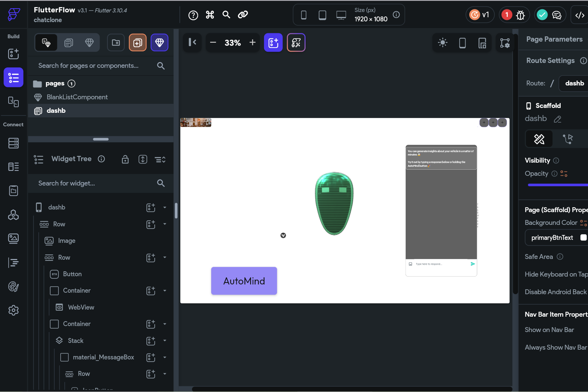Create new folder in pages panel
Viewport: 588px width, 392px height.
[116, 43]
